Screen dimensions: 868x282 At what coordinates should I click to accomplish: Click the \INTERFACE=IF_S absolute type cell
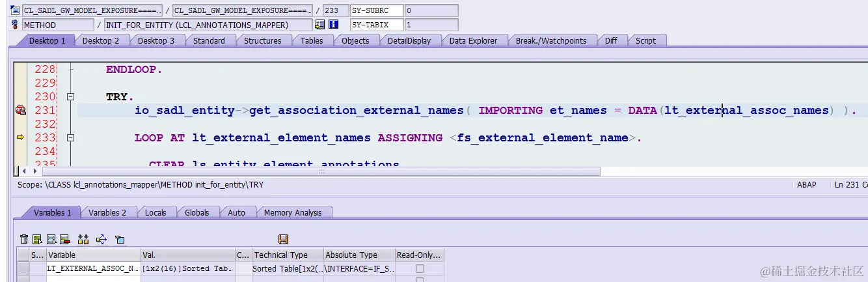click(x=359, y=268)
